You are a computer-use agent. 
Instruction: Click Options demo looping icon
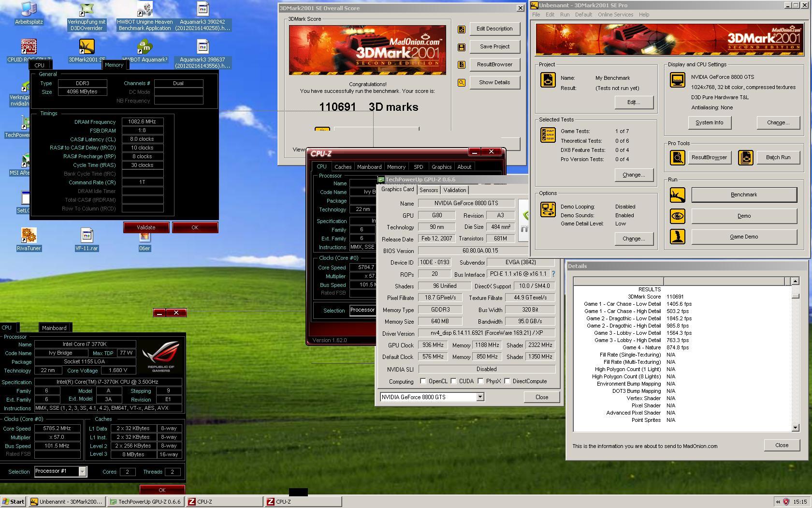548,209
